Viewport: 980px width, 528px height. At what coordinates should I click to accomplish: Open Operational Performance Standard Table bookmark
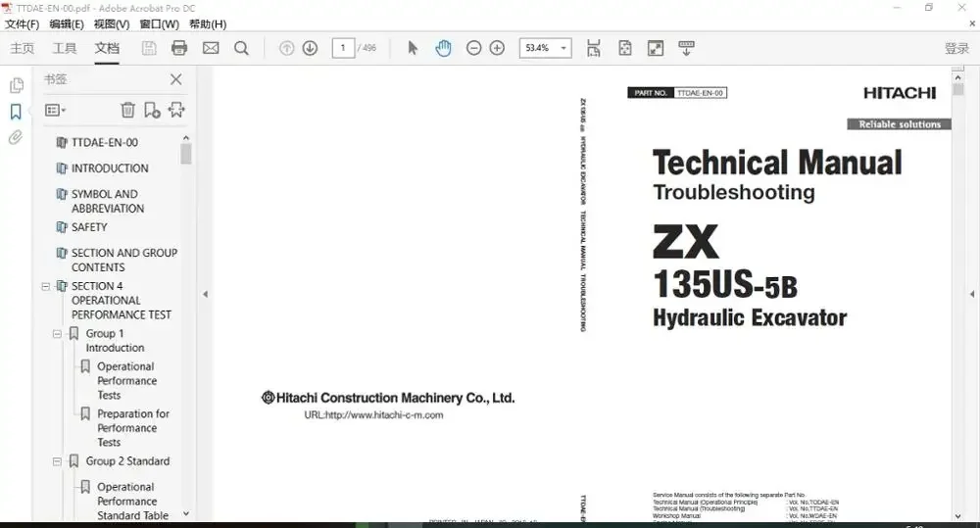pyautogui.click(x=132, y=502)
